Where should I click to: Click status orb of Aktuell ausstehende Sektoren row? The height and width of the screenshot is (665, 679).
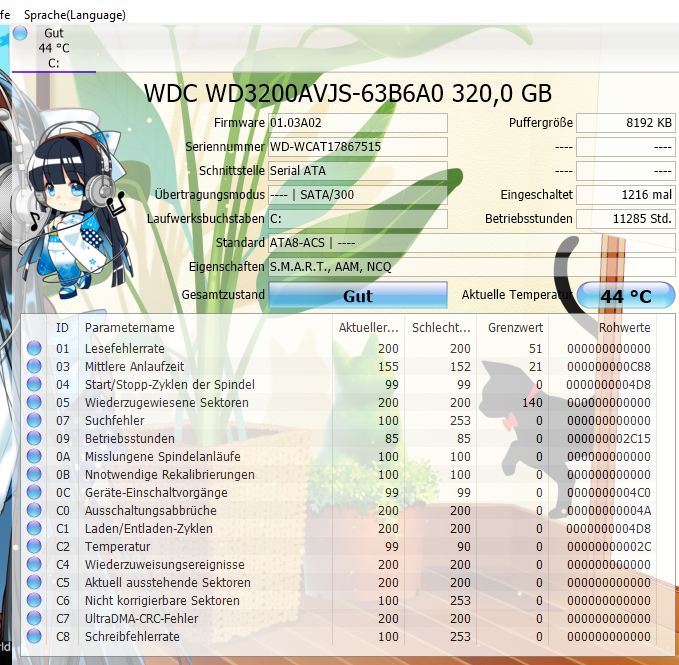[x=34, y=582]
